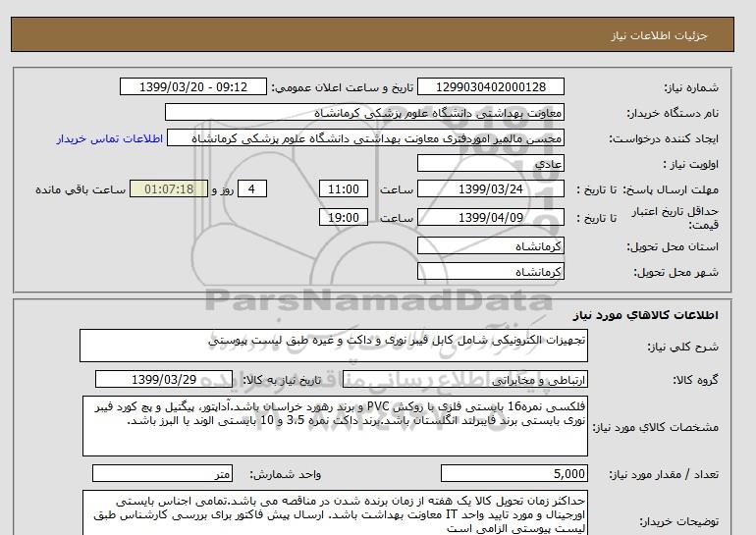Click the تعداد / مقدار مورد نیاز label
Screen dimensions: 756x535
coord(664,474)
